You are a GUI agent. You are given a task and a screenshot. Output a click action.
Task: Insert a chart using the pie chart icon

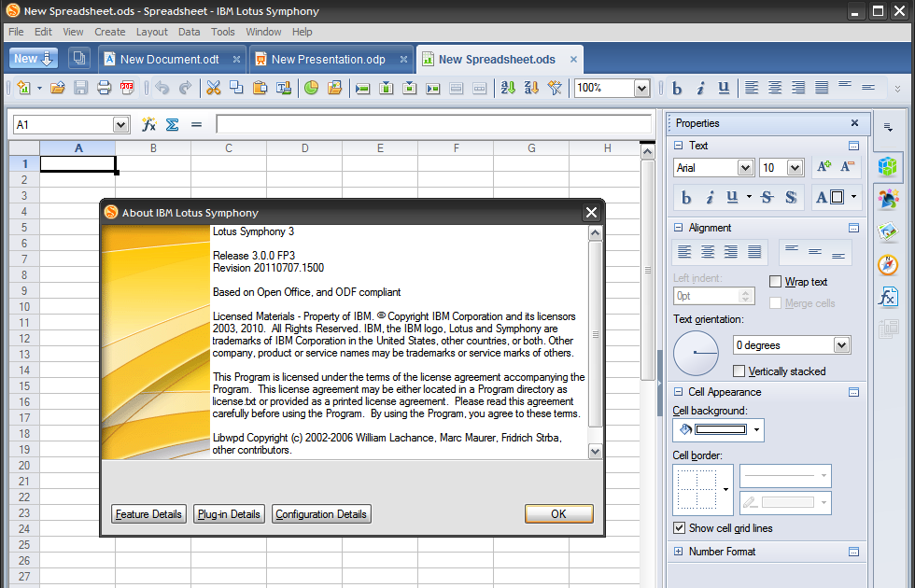click(310, 88)
